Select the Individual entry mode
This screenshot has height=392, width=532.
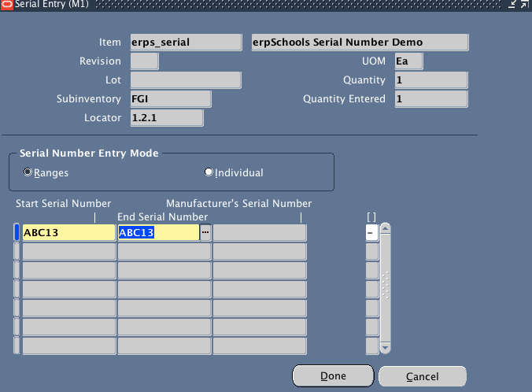209,172
